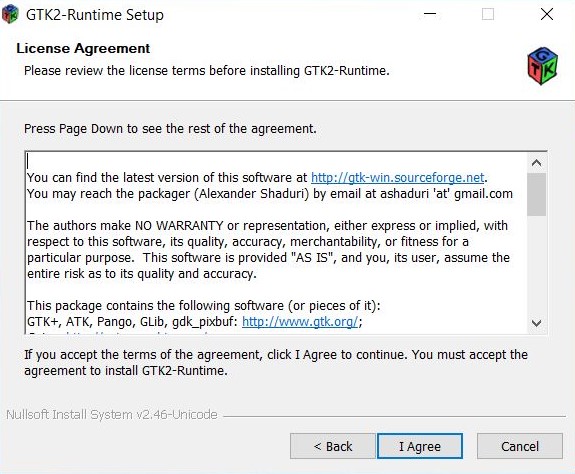Viewport: 575px width, 474px height.
Task: Click inside the NO WARRANTY paragraph text
Action: click(268, 250)
